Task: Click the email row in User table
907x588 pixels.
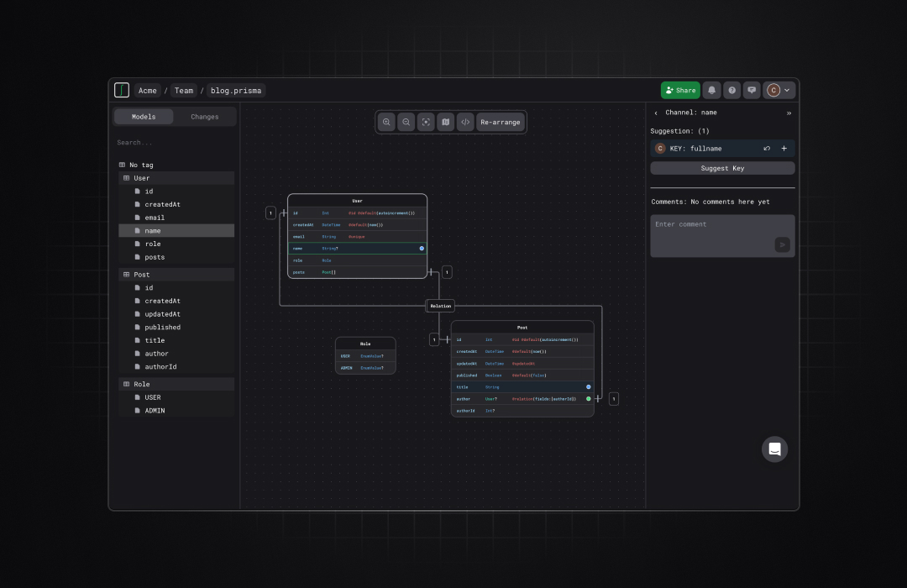Action: click(x=358, y=237)
